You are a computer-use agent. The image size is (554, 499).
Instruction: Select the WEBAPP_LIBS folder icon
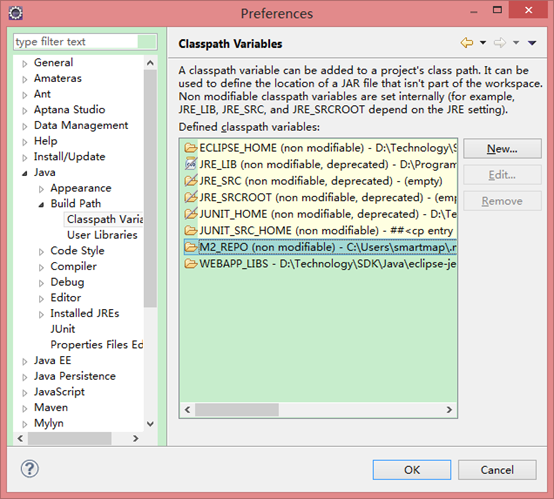191,264
